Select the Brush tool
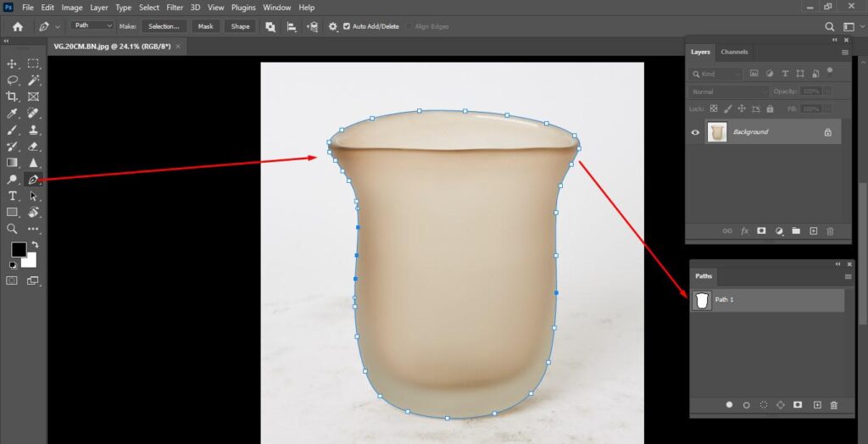This screenshot has width=868, height=444. 12,130
